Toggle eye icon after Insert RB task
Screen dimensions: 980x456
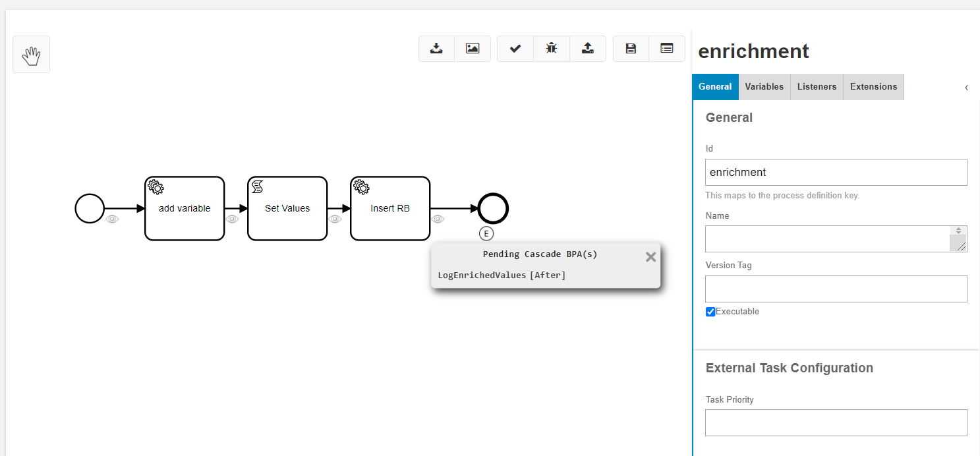(438, 219)
